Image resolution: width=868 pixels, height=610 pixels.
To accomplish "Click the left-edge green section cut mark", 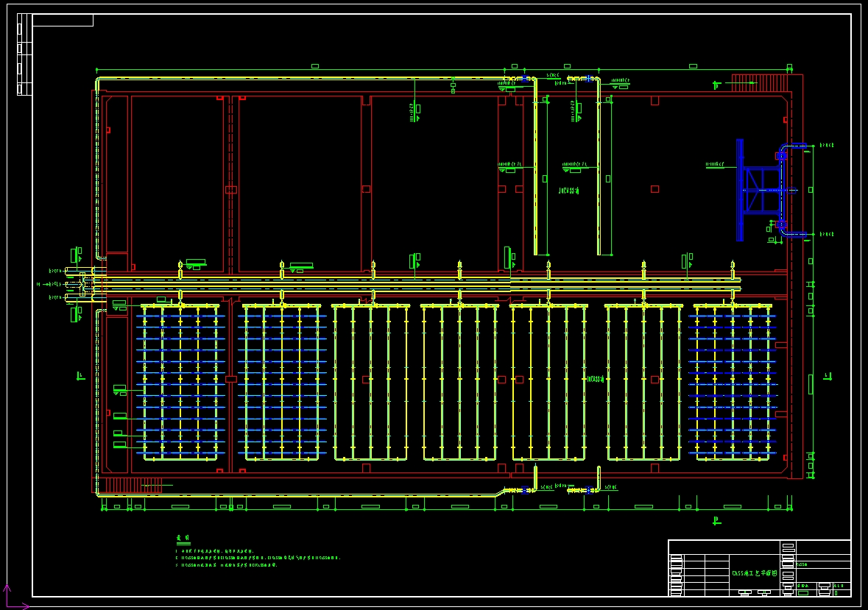I will pos(80,377).
